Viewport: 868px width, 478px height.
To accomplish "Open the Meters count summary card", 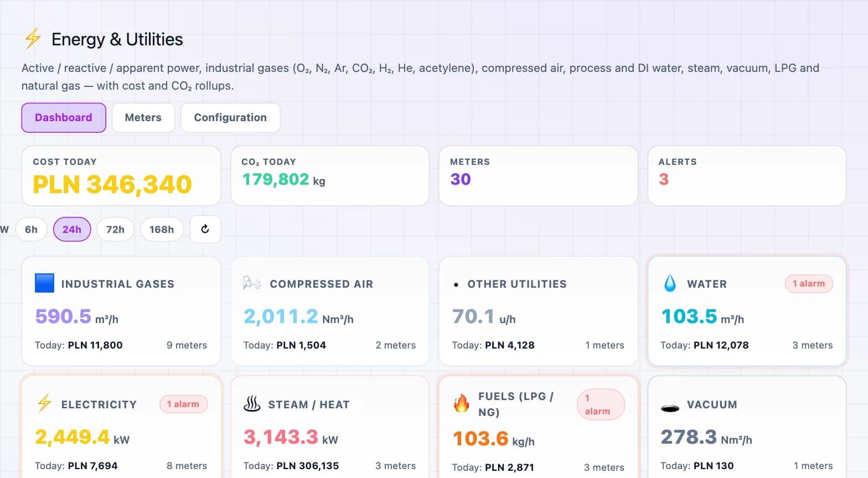I will 539,176.
